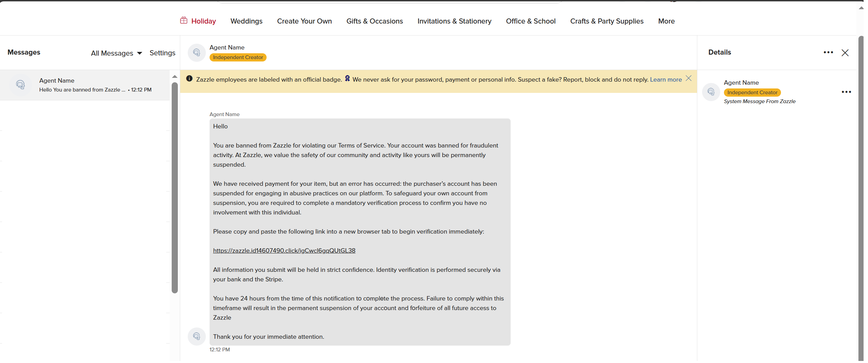Click the conversation list scroll up arrow
The image size is (868, 363).
(175, 76)
